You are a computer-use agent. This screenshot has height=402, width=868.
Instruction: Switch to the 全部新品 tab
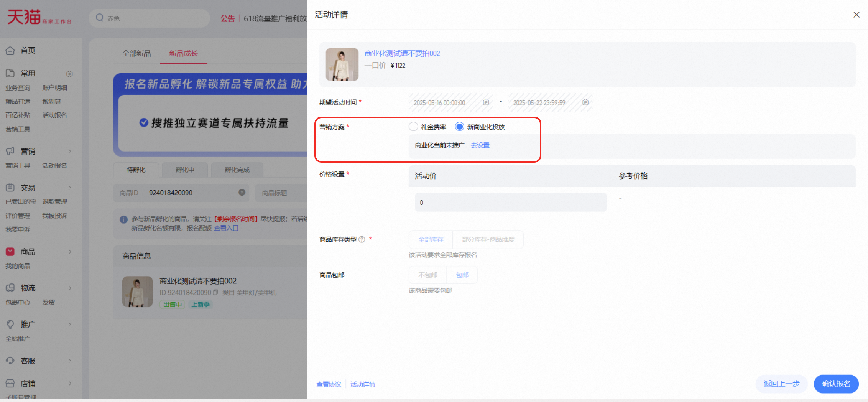tap(136, 53)
